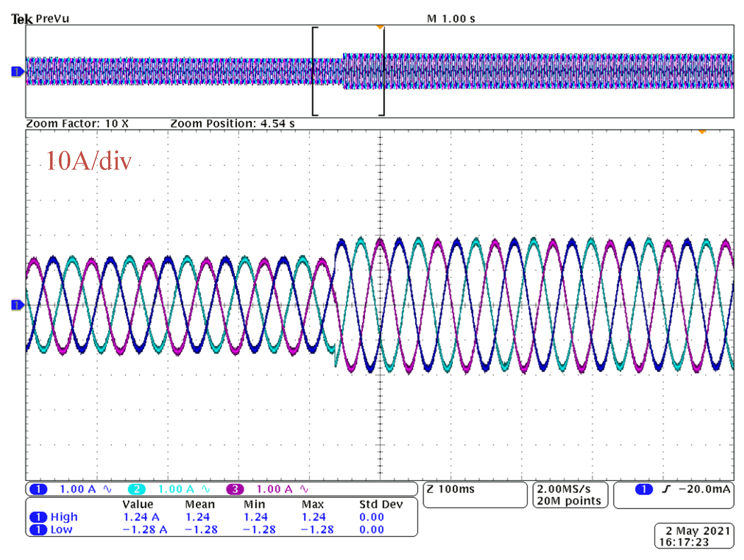Viewport: 744px width, 560px height.
Task: Click the 'Zoom Factor: 10 X' label
Action: pos(77,124)
